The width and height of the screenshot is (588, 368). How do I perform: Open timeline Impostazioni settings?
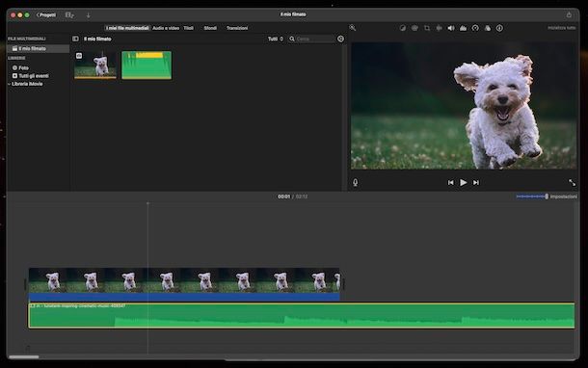coord(564,197)
